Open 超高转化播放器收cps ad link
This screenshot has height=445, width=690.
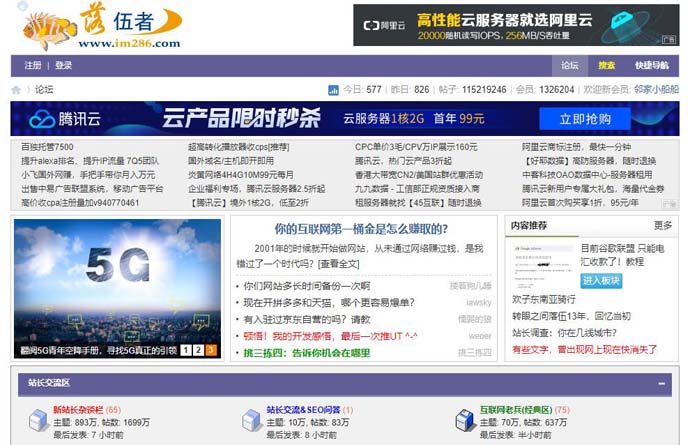tap(239, 147)
